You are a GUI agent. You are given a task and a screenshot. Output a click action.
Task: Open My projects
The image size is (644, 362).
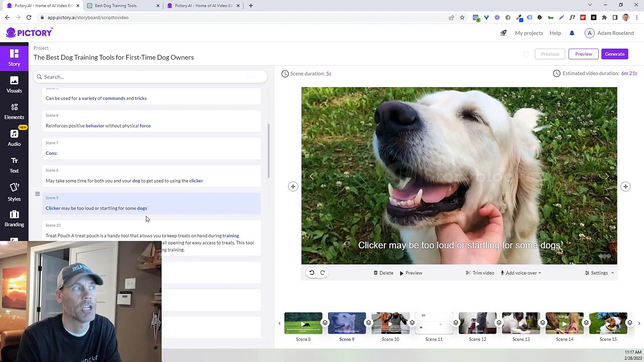[529, 33]
